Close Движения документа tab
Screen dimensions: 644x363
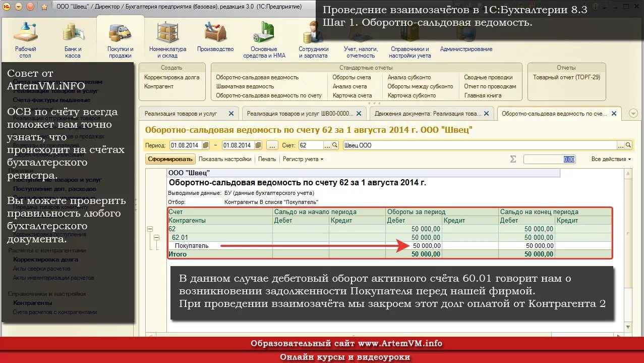[487, 114]
